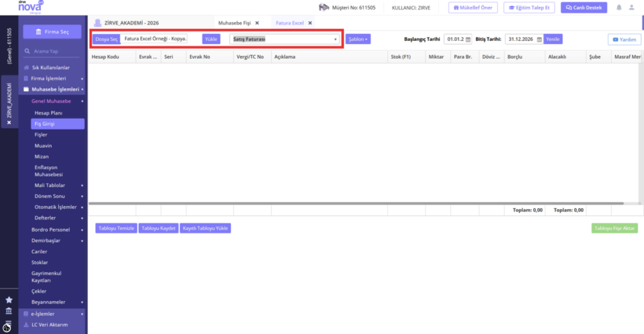Click the Zirve Nova logo
This screenshot has height=334, width=644.
tap(30, 7)
